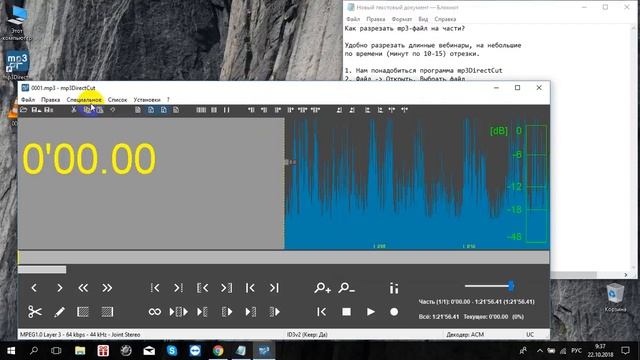Open the Файл menu in mp3DirectCut

pyautogui.click(x=28, y=100)
